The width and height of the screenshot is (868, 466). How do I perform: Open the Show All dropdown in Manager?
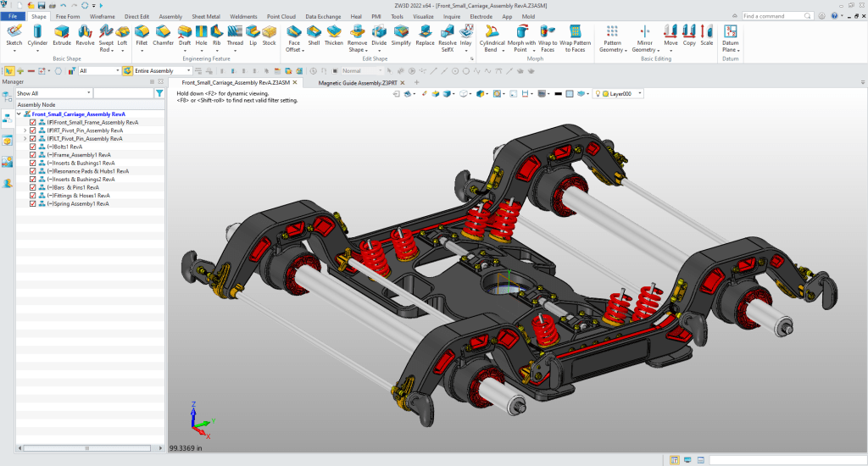(87, 93)
